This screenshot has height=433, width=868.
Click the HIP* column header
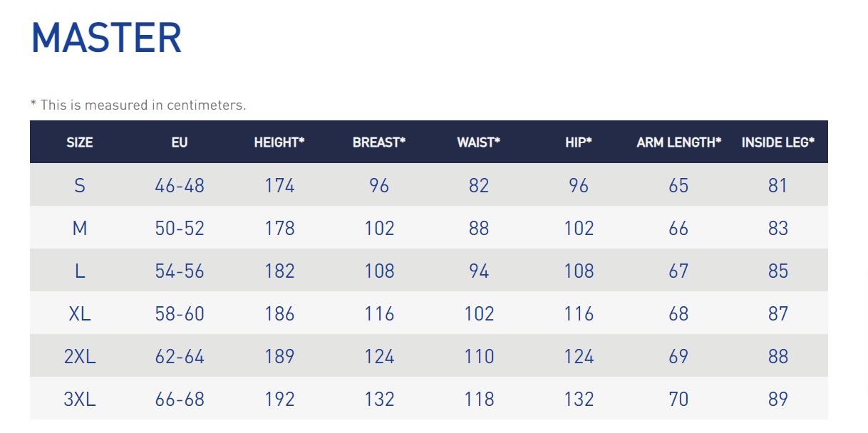(579, 142)
